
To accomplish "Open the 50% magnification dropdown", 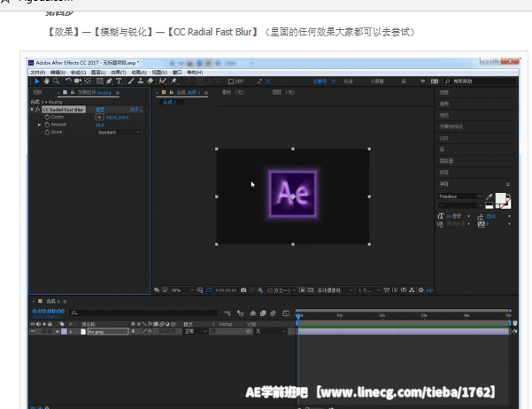I will 181,290.
